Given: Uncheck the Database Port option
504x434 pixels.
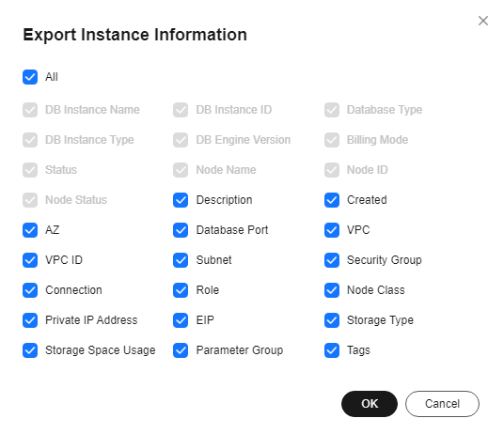Looking at the screenshot, I should (181, 230).
